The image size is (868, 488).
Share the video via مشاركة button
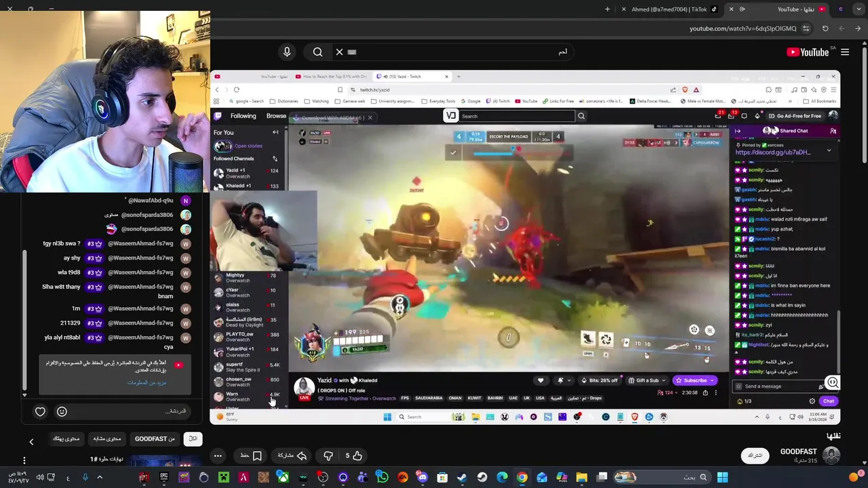[292, 455]
